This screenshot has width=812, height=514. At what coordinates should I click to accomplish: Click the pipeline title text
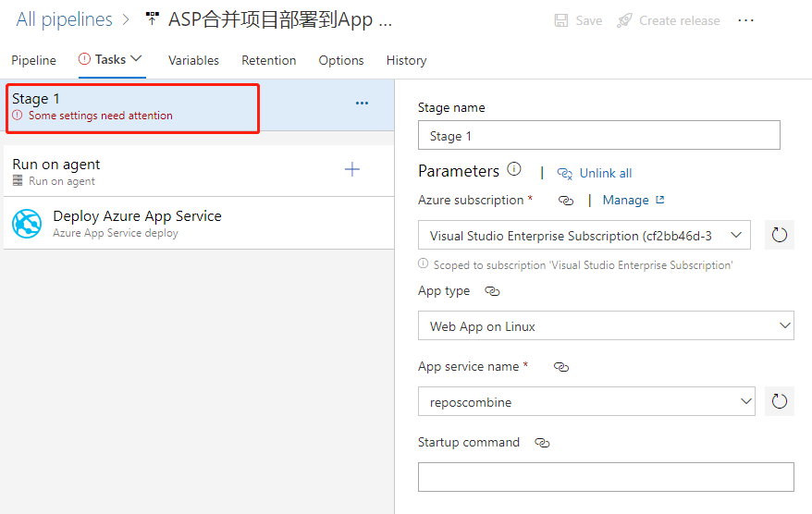coord(280,19)
